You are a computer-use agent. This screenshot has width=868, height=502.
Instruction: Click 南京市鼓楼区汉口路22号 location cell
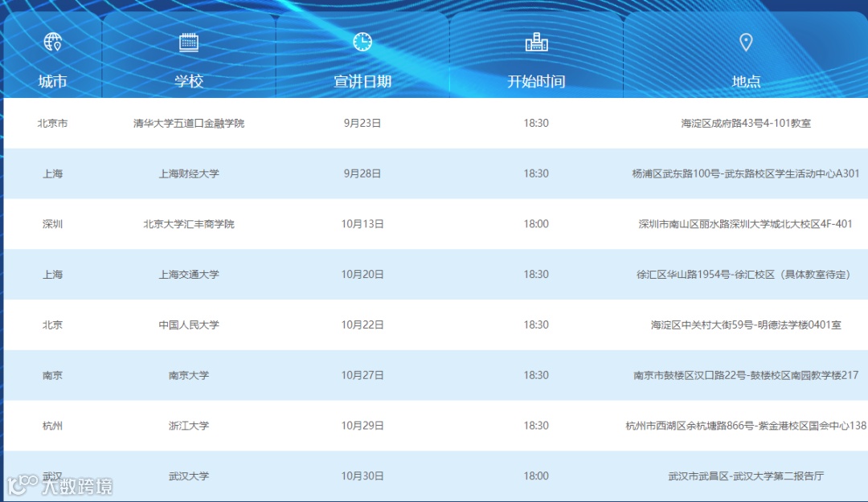(746, 375)
